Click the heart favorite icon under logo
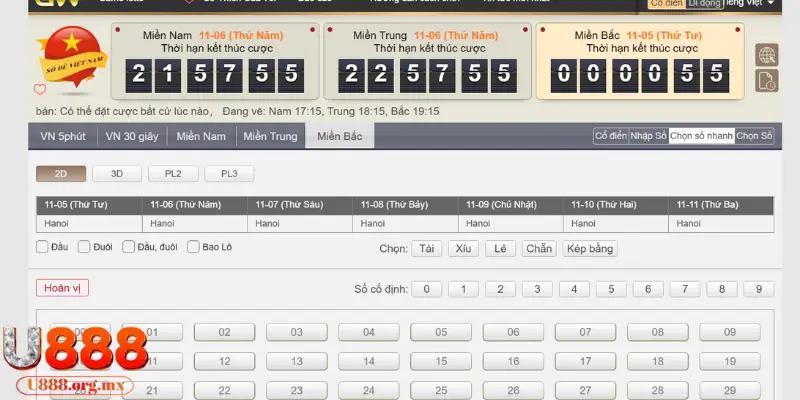 [40, 90]
